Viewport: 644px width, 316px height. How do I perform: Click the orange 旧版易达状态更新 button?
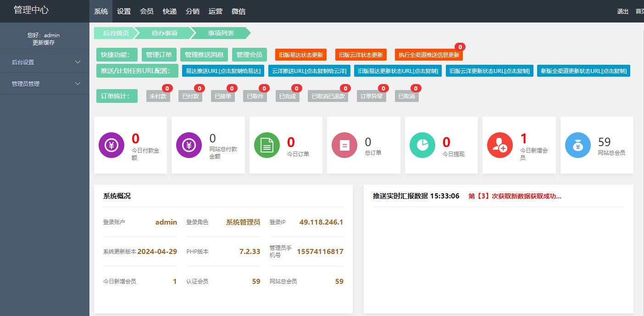point(301,54)
